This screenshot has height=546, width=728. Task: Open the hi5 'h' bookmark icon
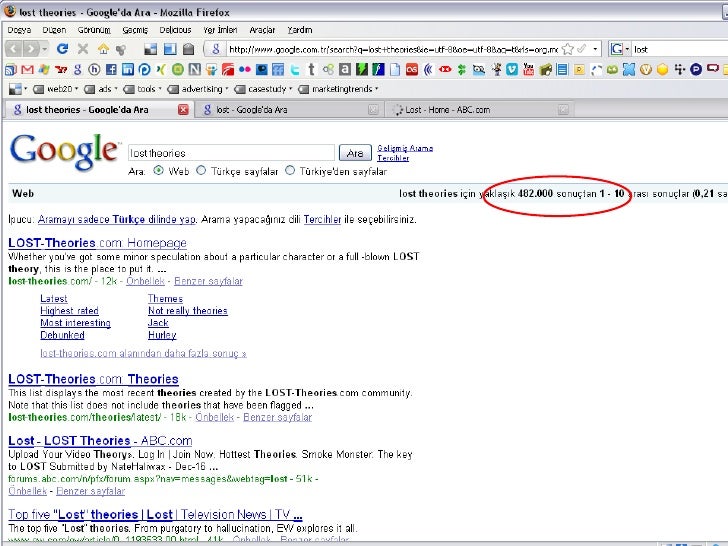click(94, 70)
